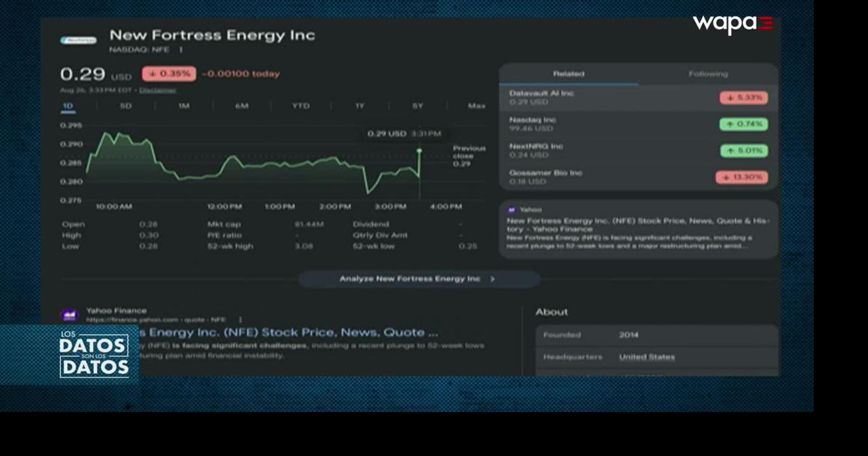Screen dimensions: 868x456
Task: Click the 52-wk high value 3.08
Action: [x=303, y=246]
